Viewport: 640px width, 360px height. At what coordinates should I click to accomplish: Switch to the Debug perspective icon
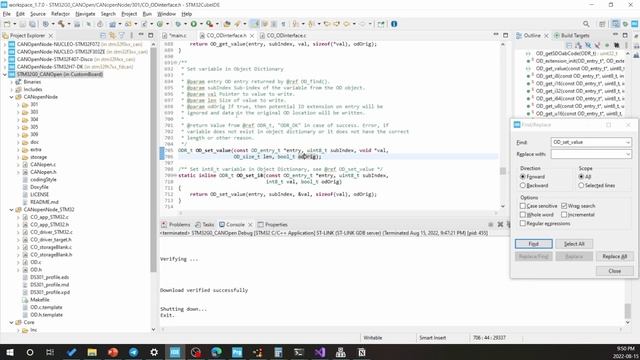625,24
